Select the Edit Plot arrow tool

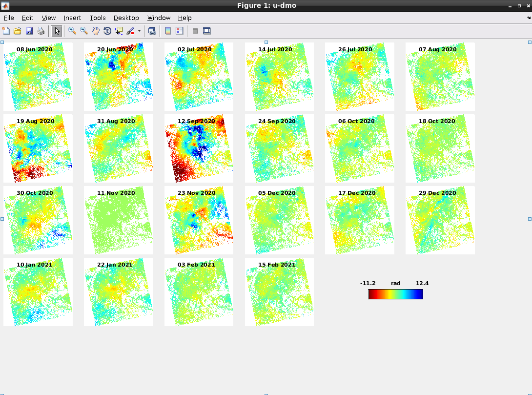coord(56,31)
